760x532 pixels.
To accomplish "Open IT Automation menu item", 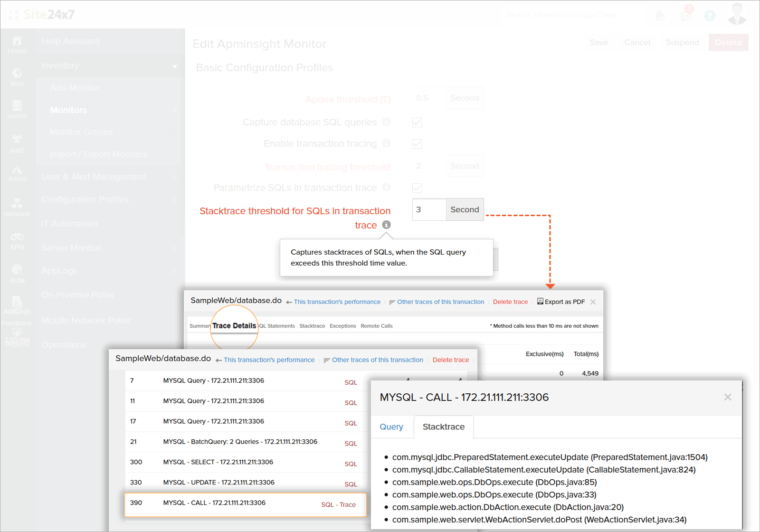I will pyautogui.click(x=69, y=224).
